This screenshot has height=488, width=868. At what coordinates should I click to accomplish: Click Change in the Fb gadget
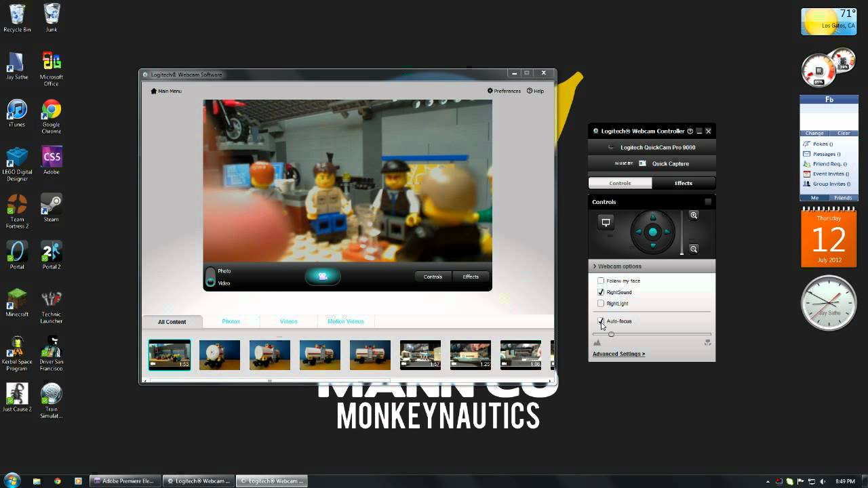(x=814, y=134)
